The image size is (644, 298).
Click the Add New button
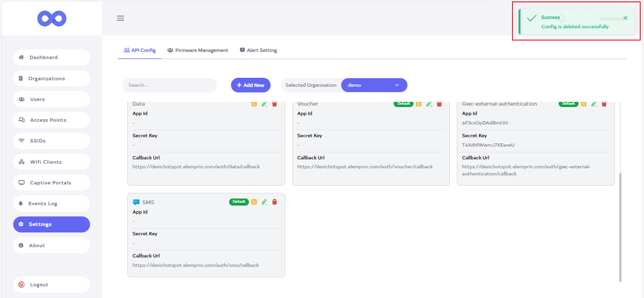(250, 85)
